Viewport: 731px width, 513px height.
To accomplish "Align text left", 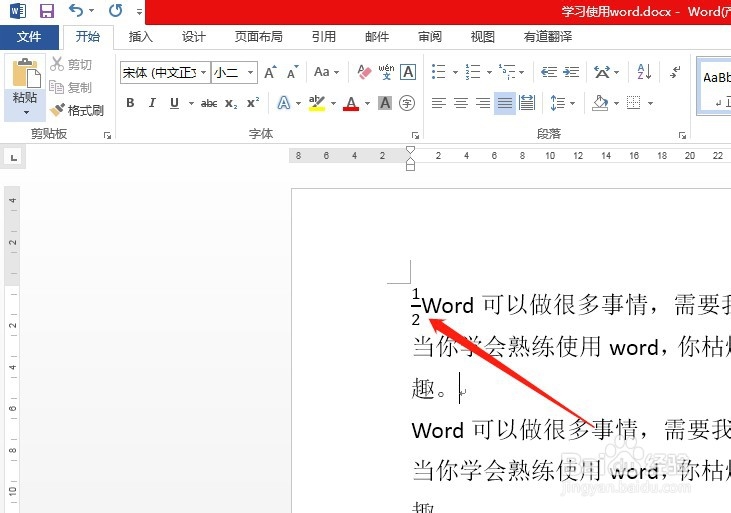I will tap(439, 103).
